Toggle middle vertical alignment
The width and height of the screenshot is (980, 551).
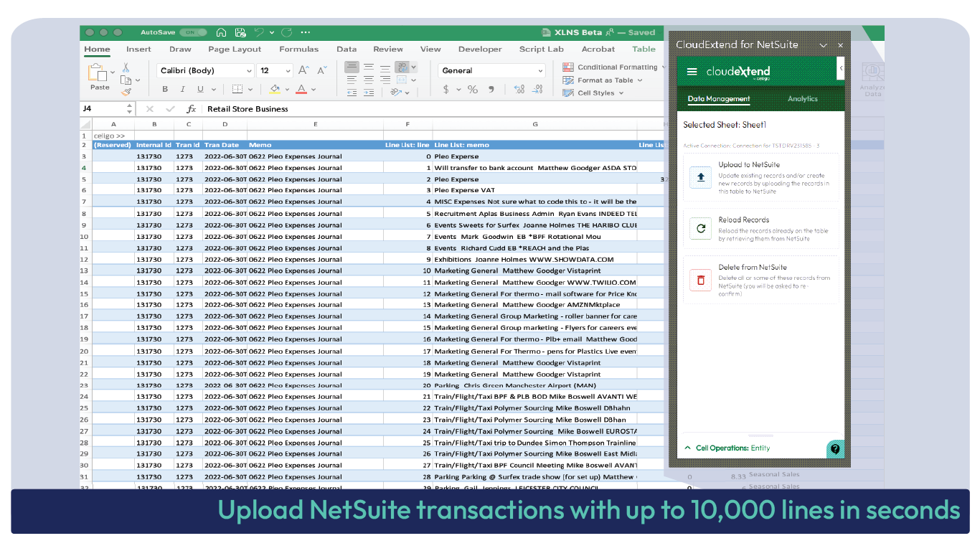(368, 67)
